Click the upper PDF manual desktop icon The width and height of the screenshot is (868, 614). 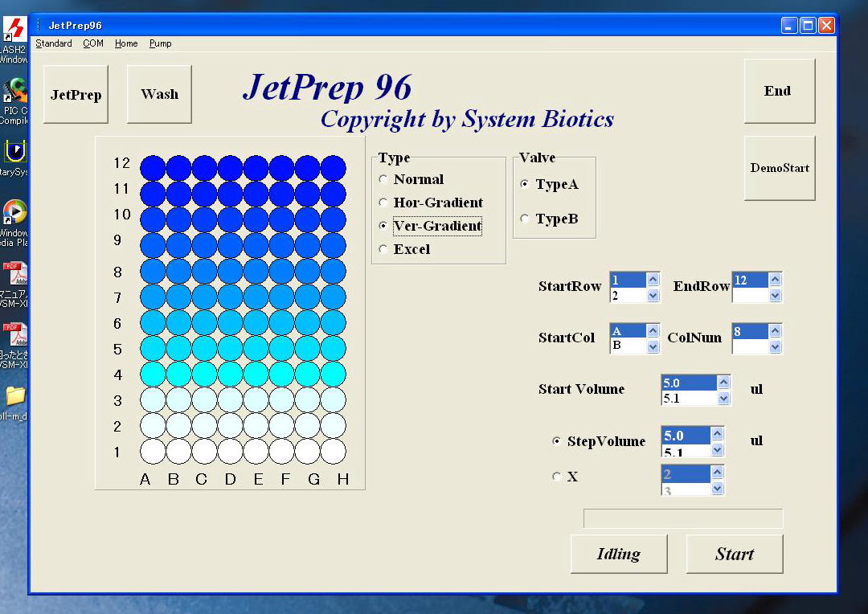[14, 273]
